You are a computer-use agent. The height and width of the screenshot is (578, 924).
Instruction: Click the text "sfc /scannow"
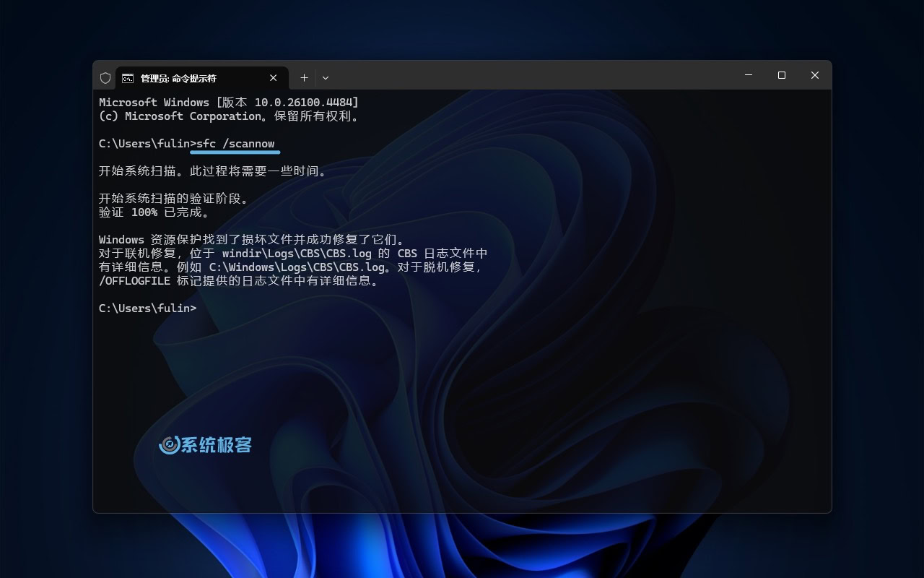235,143
